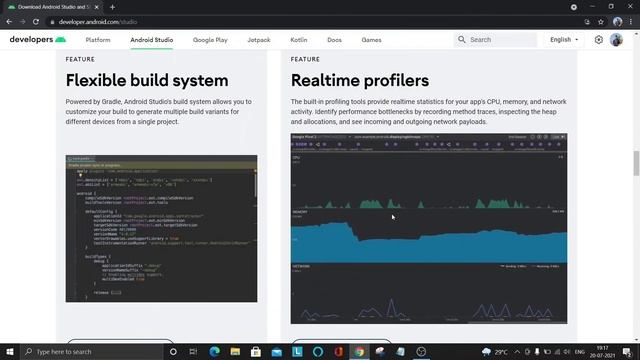This screenshot has width=640, height=360.
Task: Click the Type here to search taskbar box
Action: pyautogui.click(x=91, y=351)
